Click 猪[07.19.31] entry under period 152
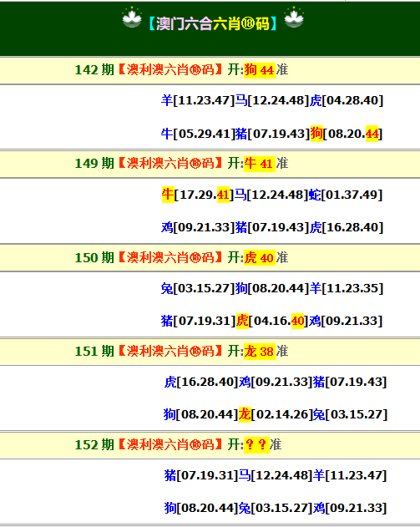 (x=201, y=475)
